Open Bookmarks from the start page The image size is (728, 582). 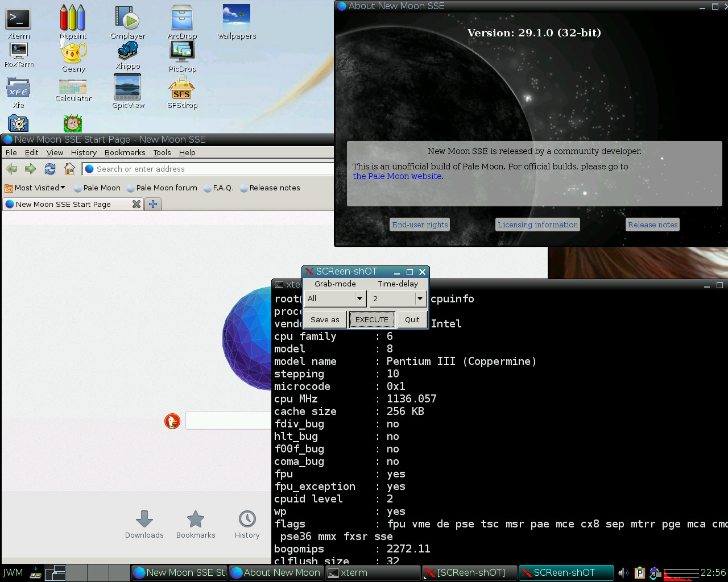coord(196,524)
